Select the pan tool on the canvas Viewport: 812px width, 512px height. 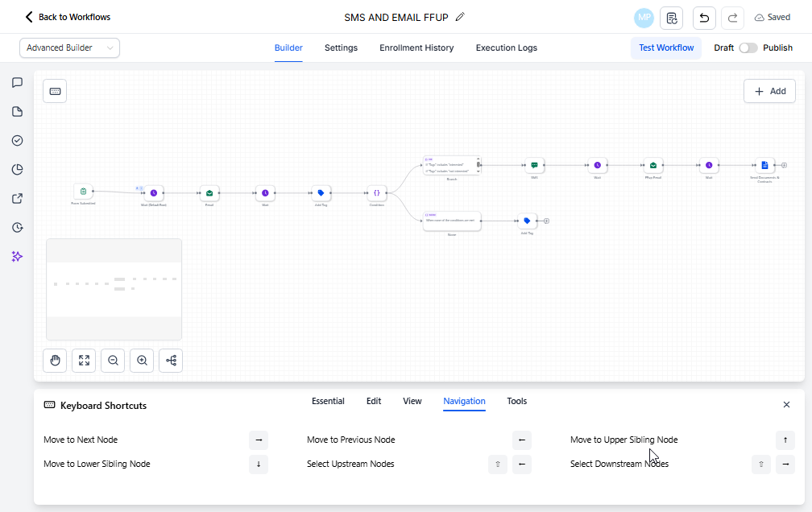tap(54, 360)
